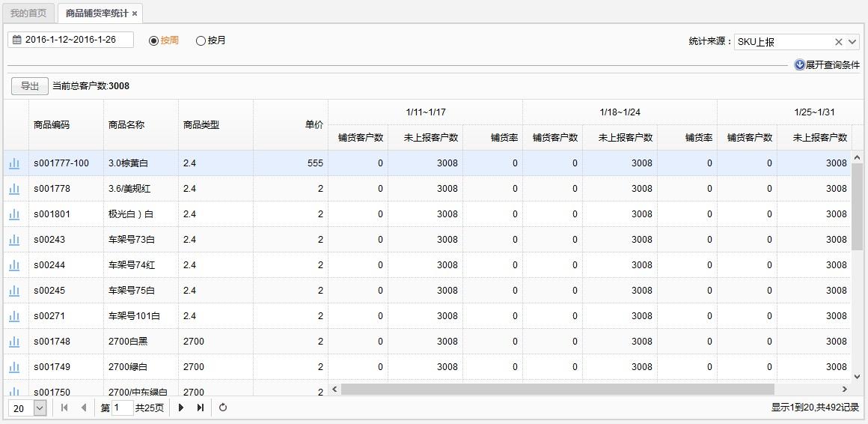Click the calendar icon in date field

pyautogui.click(x=16, y=40)
